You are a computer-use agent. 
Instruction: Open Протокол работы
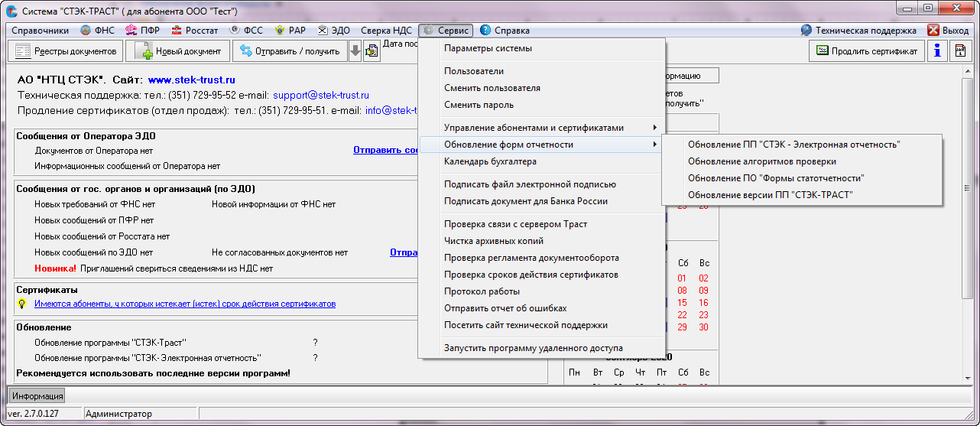(543, 291)
